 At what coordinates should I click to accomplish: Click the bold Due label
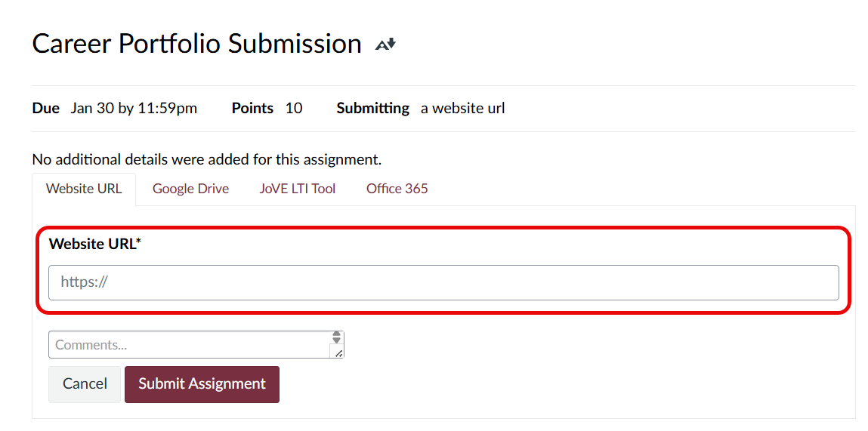(x=45, y=108)
